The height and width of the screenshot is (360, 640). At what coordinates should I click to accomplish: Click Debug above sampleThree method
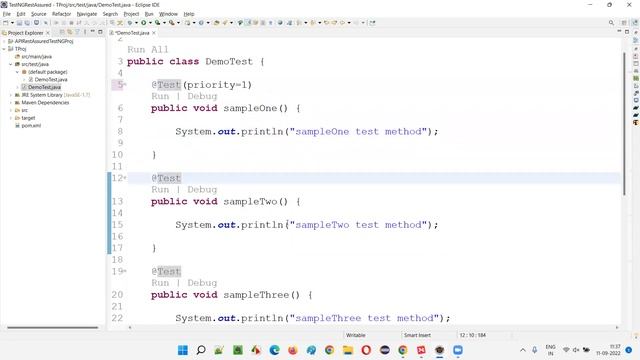(202, 283)
